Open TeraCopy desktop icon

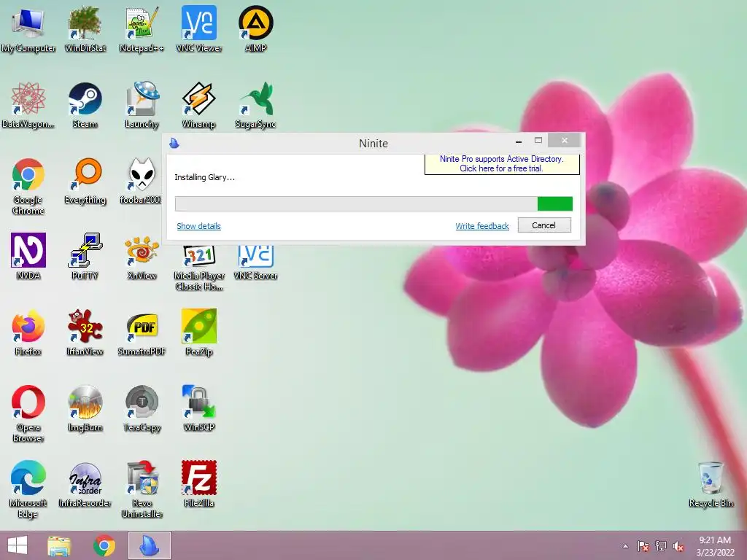tap(142, 408)
